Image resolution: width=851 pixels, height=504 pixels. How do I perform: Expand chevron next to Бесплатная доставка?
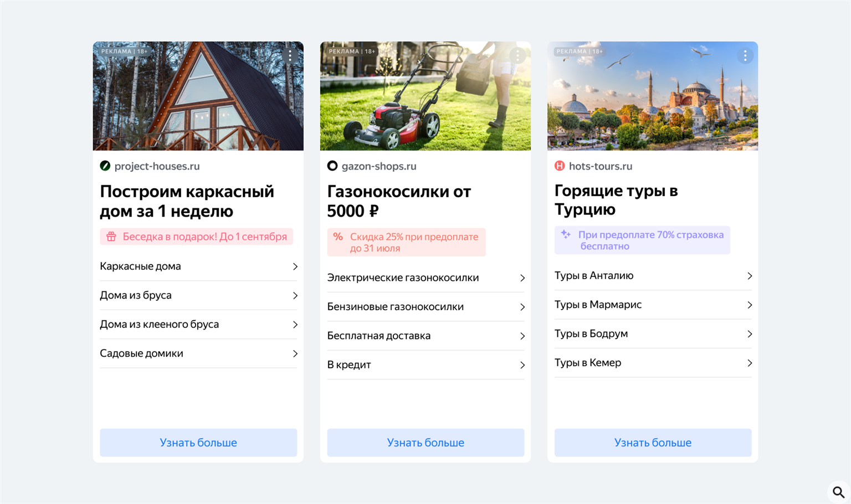pos(522,336)
